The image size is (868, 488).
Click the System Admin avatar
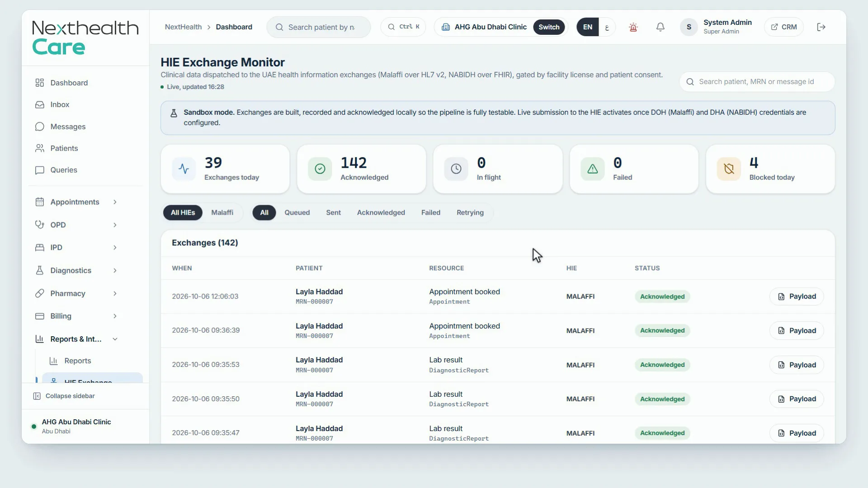click(x=689, y=27)
